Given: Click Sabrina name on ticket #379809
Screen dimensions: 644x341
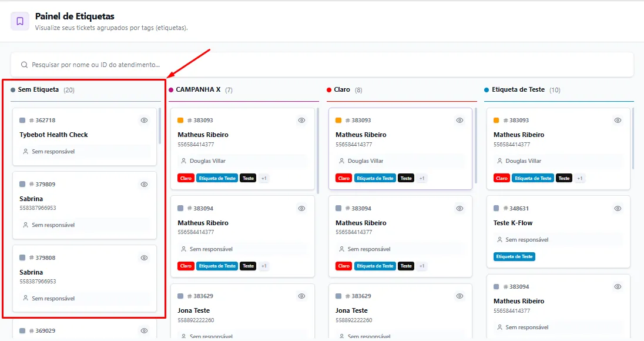Looking at the screenshot, I should tap(31, 199).
